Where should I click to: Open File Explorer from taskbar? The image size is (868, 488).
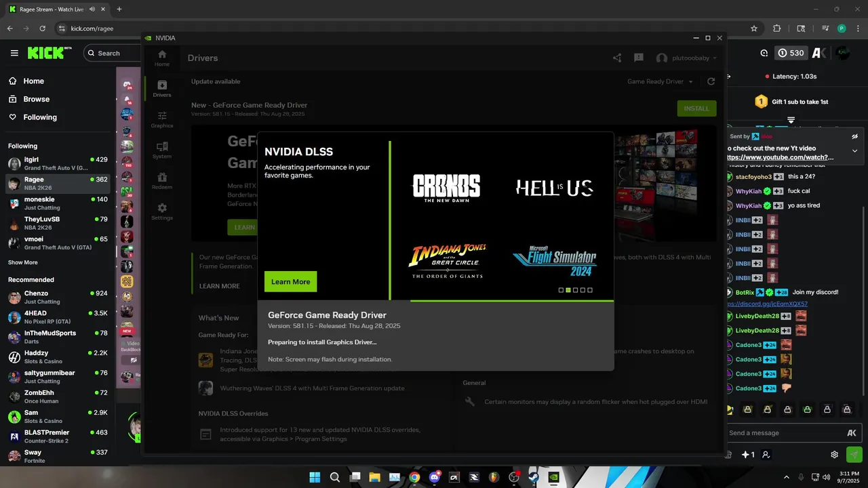click(x=374, y=477)
